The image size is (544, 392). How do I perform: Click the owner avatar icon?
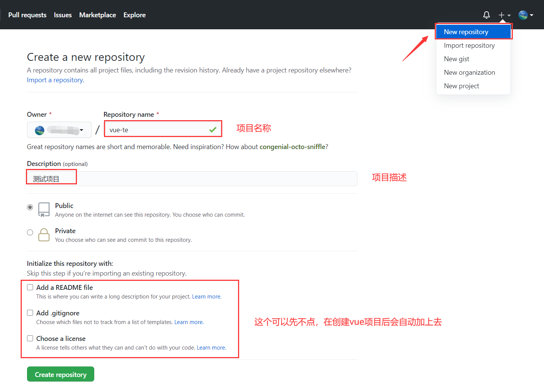[39, 130]
